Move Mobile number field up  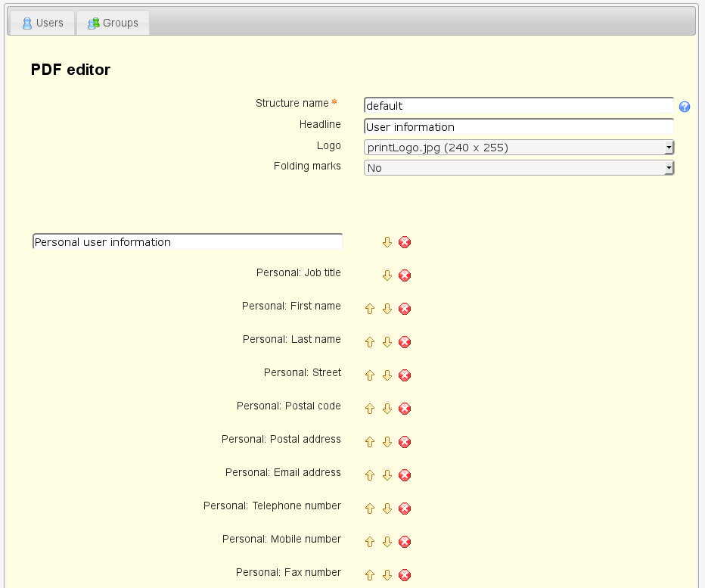pyautogui.click(x=370, y=542)
